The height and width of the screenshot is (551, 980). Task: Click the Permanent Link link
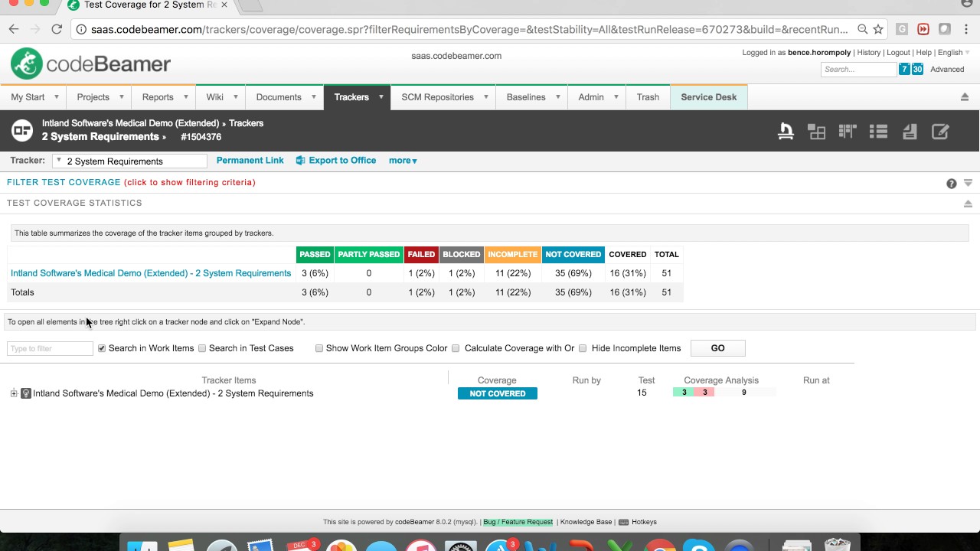point(250,161)
